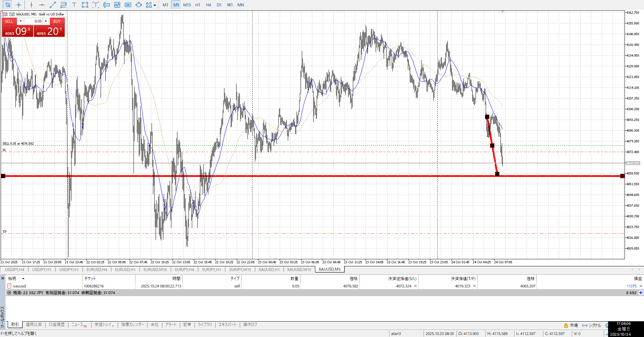This screenshot has height=337, width=644.
Task: Click the red horizontal line's left handle
Action: tap(3, 176)
